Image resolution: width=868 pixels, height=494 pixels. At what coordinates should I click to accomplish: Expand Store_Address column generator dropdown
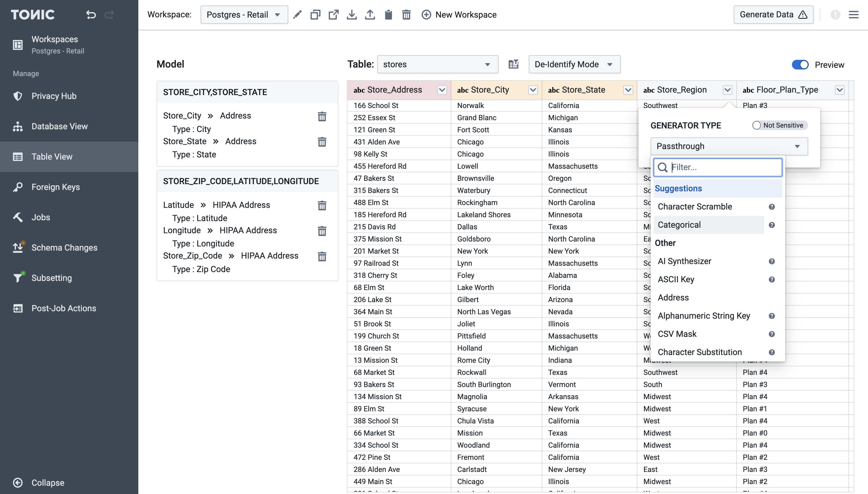coord(442,90)
